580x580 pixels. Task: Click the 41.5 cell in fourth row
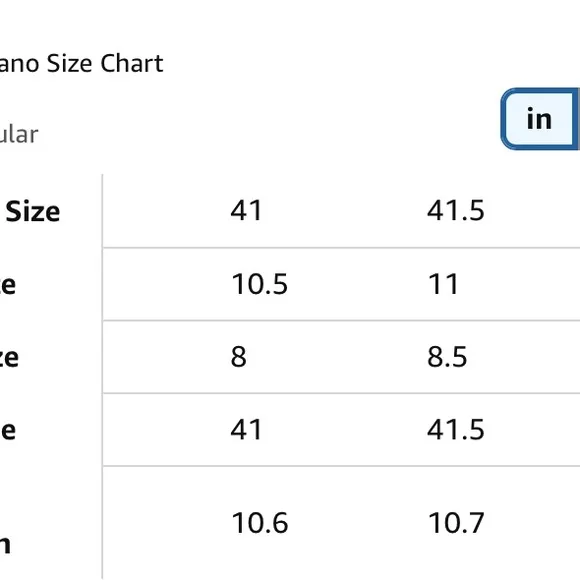pos(455,429)
